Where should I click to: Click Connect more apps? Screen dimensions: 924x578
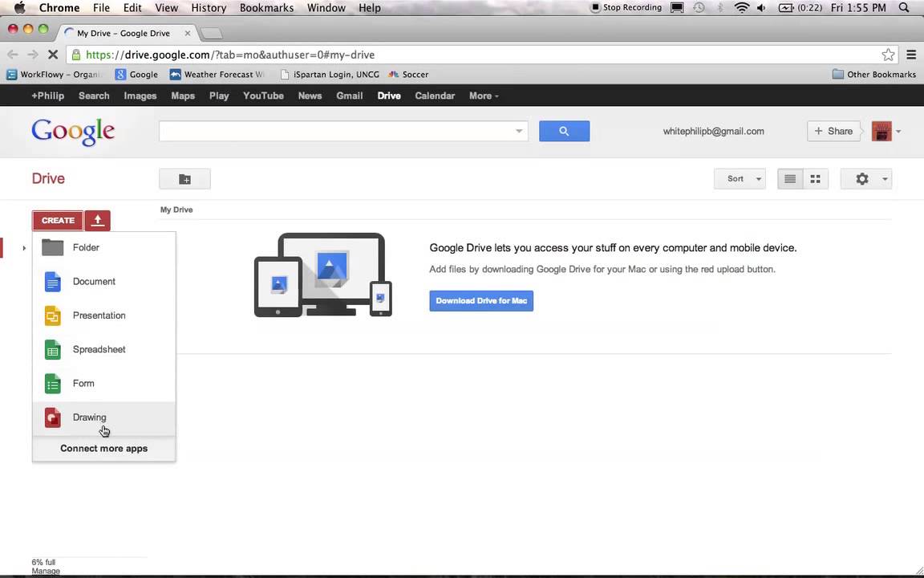pos(103,448)
